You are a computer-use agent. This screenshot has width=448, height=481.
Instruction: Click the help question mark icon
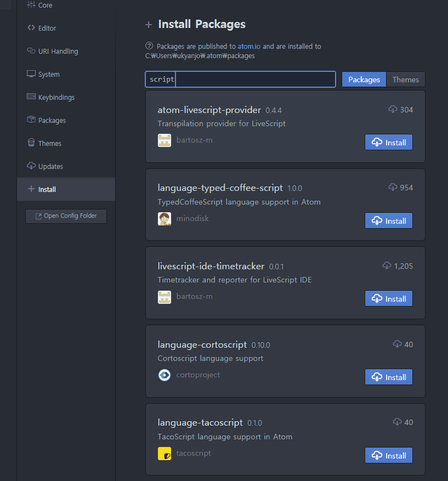point(149,46)
